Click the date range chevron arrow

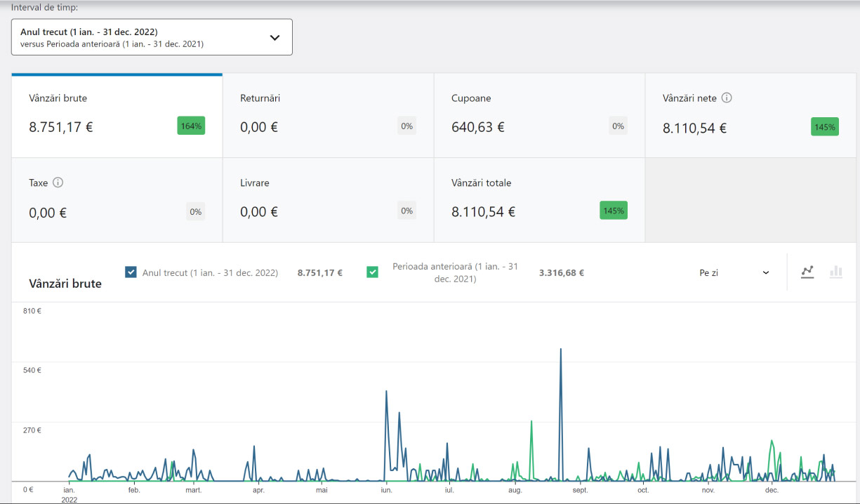pyautogui.click(x=274, y=38)
